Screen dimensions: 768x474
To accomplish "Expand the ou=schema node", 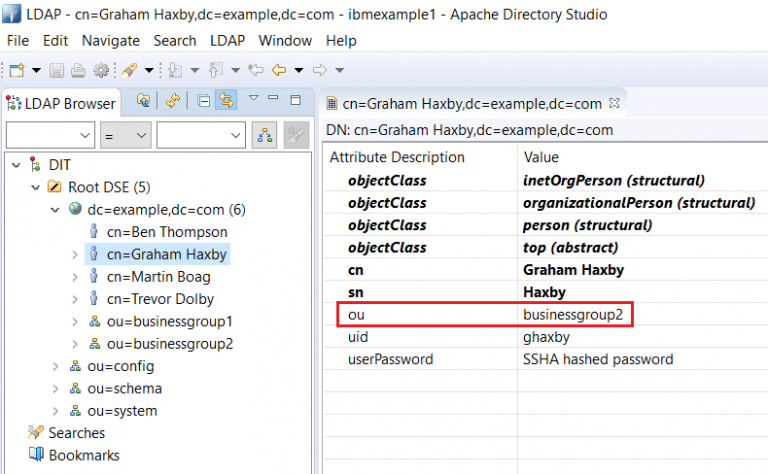I will click(x=55, y=389).
